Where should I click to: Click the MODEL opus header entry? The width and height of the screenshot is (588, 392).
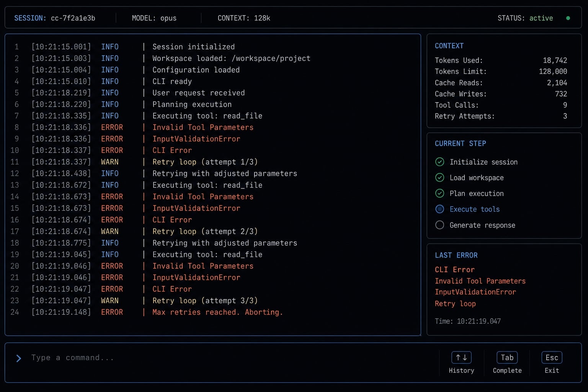point(154,18)
